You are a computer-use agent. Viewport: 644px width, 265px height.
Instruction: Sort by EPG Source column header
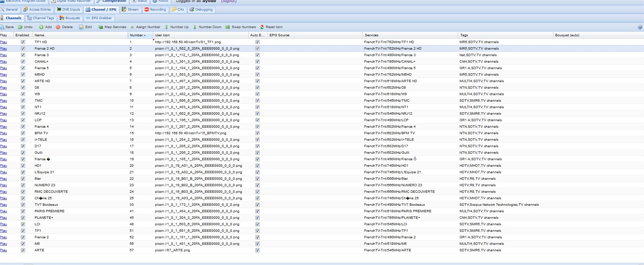point(315,35)
